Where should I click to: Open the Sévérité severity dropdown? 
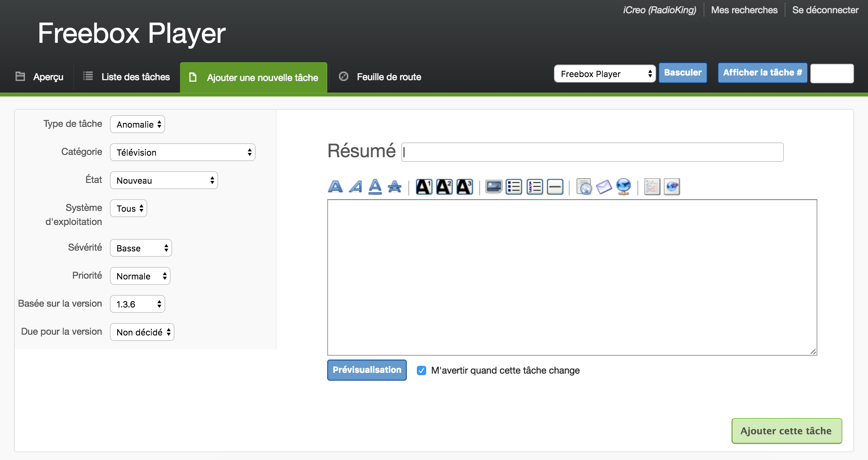pyautogui.click(x=140, y=248)
